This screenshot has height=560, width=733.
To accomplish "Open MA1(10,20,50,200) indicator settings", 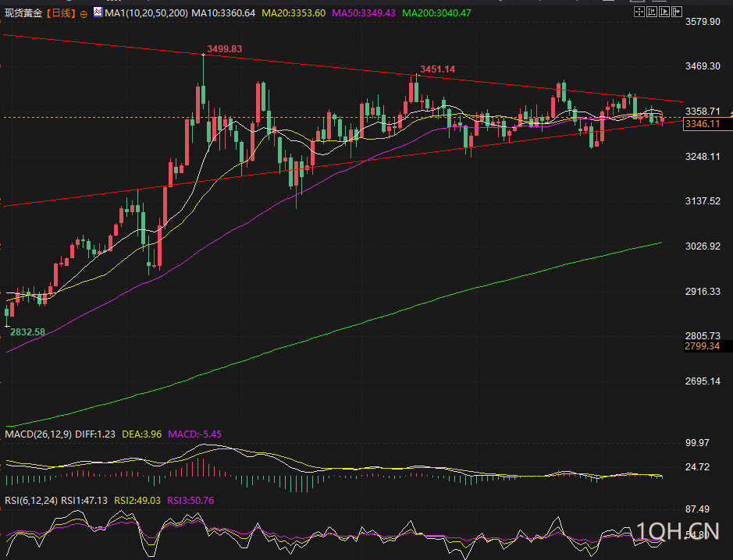I will click(146, 13).
